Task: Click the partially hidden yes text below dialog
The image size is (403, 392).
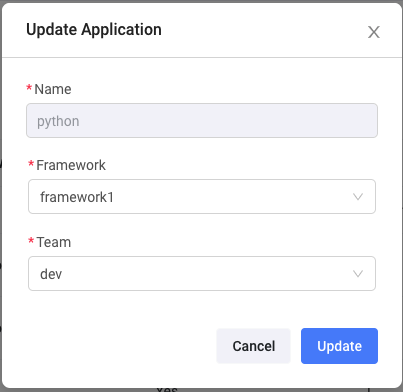Action: 167,389
